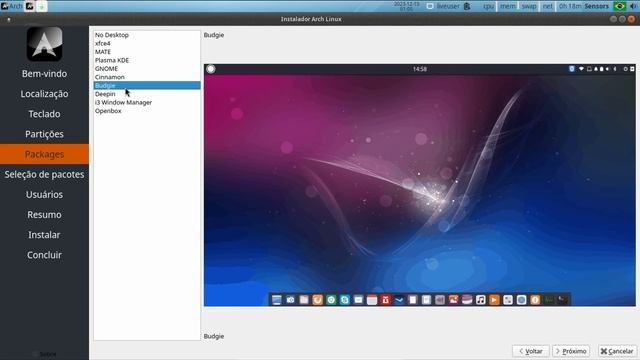This screenshot has width=640, height=360.
Task: Click the Arch installer logo in sidebar
Action: [x=44, y=44]
